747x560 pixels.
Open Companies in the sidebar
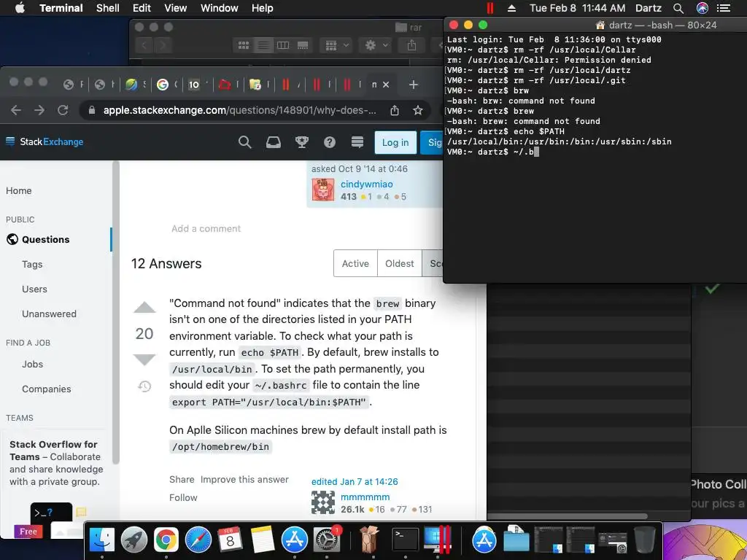coord(46,389)
